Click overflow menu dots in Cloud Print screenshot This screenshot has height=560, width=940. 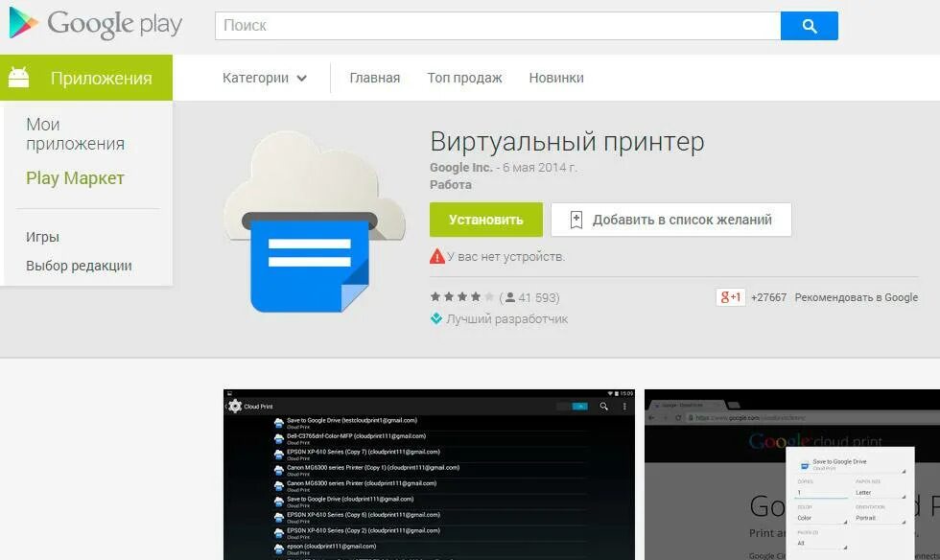(624, 407)
